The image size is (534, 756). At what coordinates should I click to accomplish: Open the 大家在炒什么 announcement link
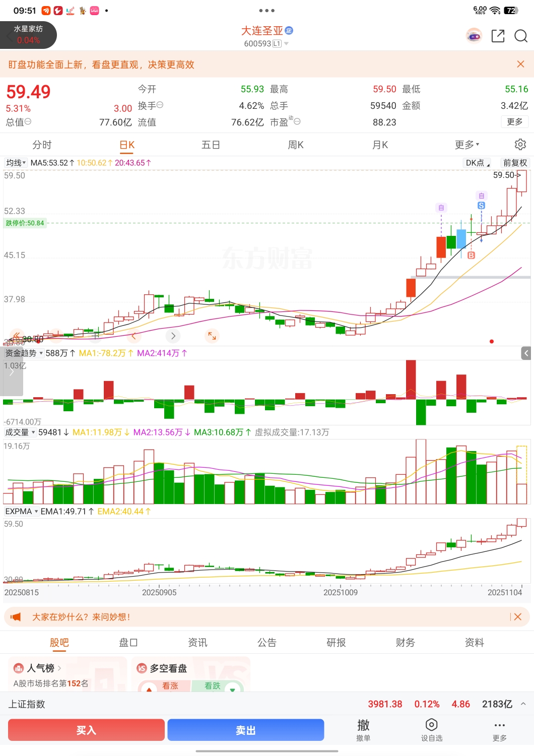81,617
